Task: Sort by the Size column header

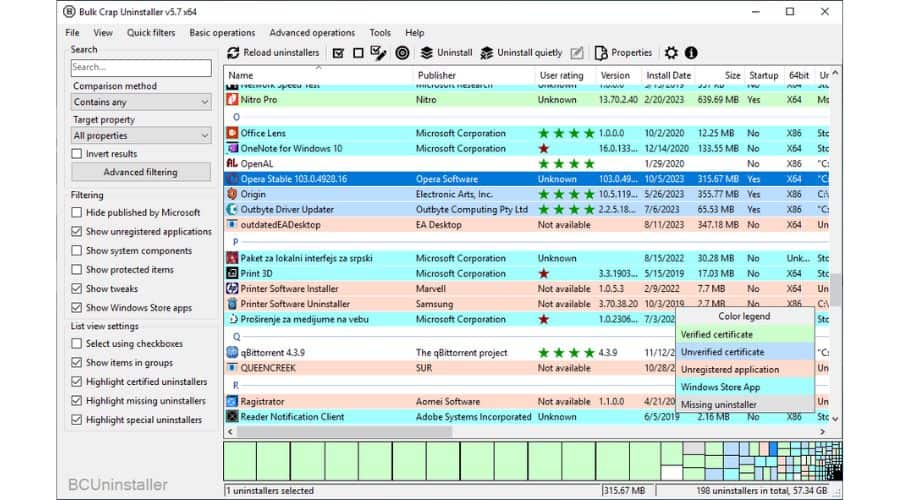Action: point(720,75)
